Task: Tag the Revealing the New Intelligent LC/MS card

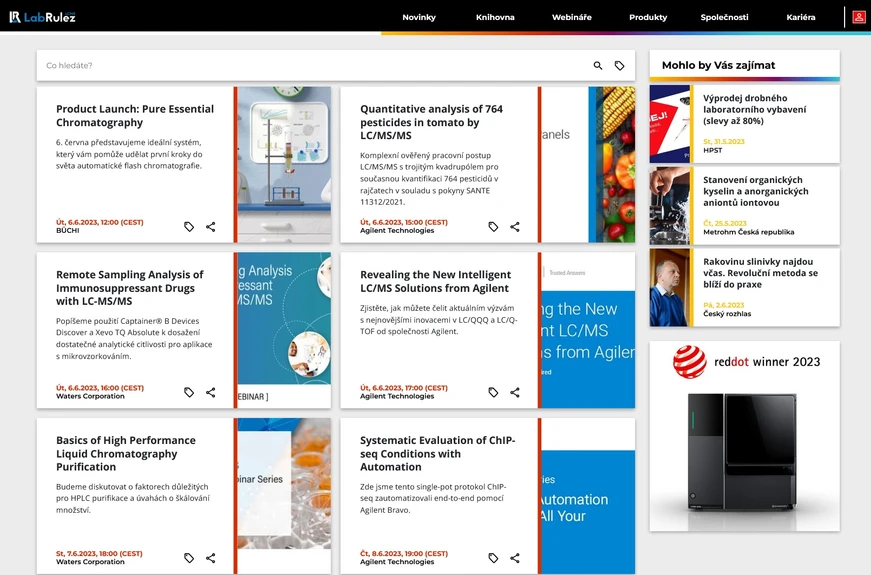Action: (493, 392)
